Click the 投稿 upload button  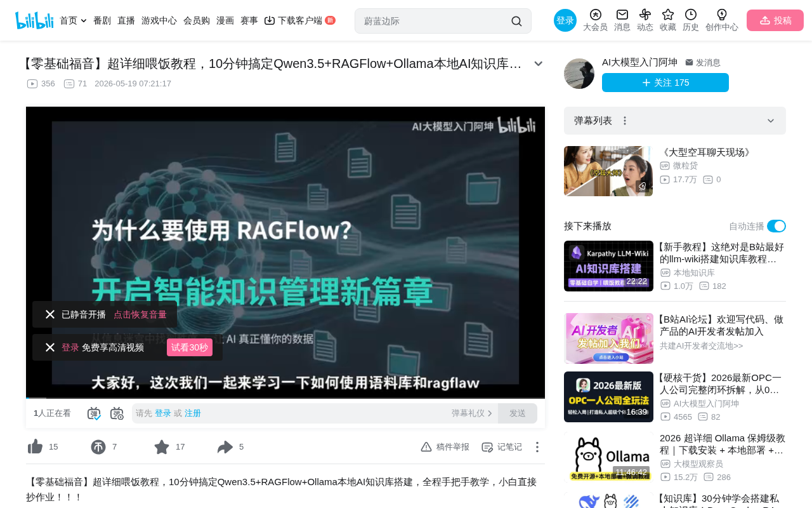(775, 20)
